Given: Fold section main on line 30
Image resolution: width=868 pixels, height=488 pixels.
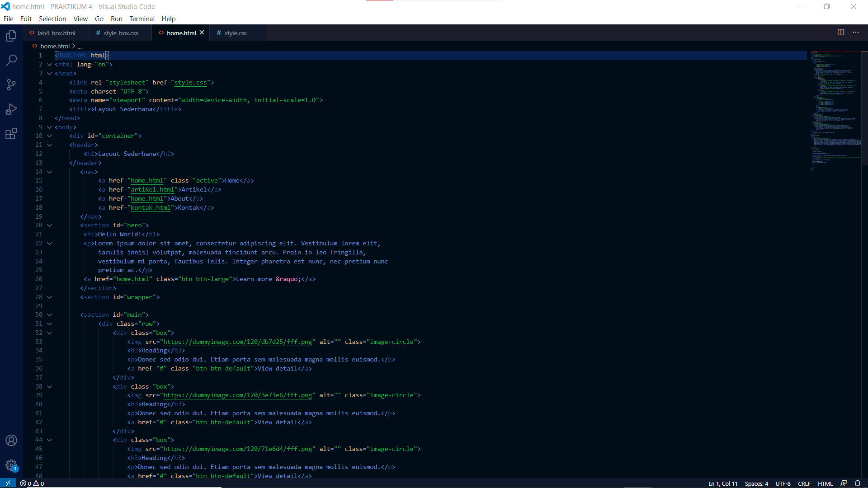Looking at the screenshot, I should pos(49,315).
